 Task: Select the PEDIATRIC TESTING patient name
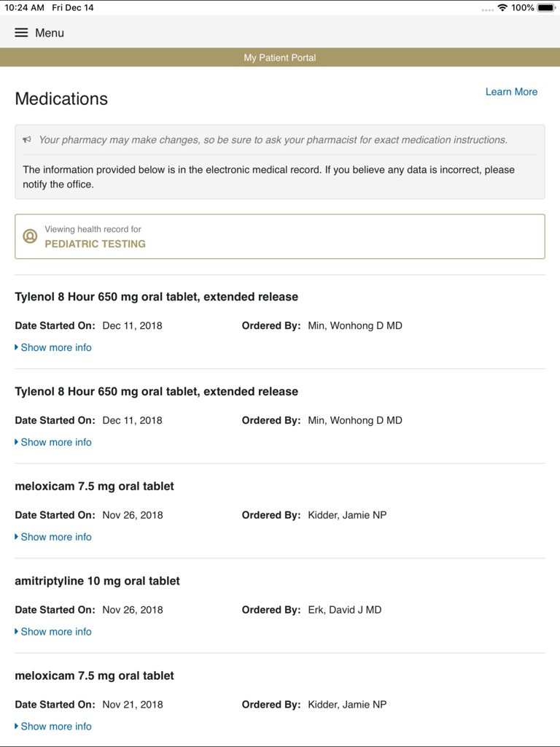point(96,244)
